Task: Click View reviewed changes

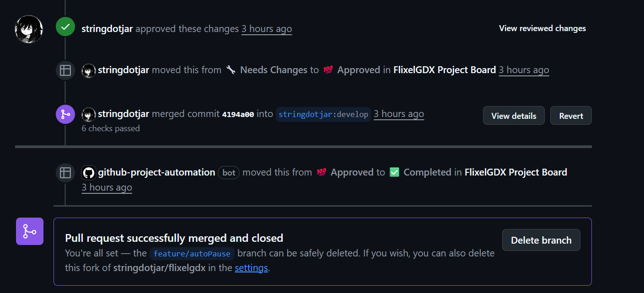Action: 542,28
